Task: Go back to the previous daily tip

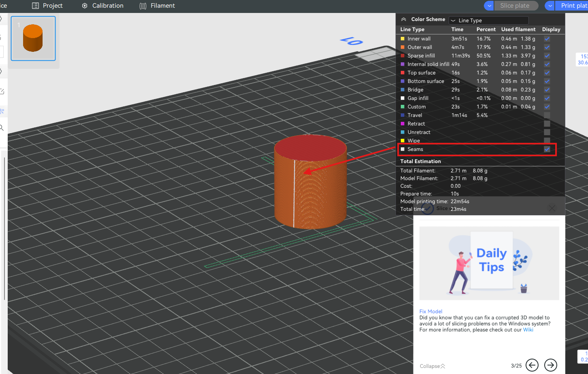Action: pyautogui.click(x=532, y=365)
